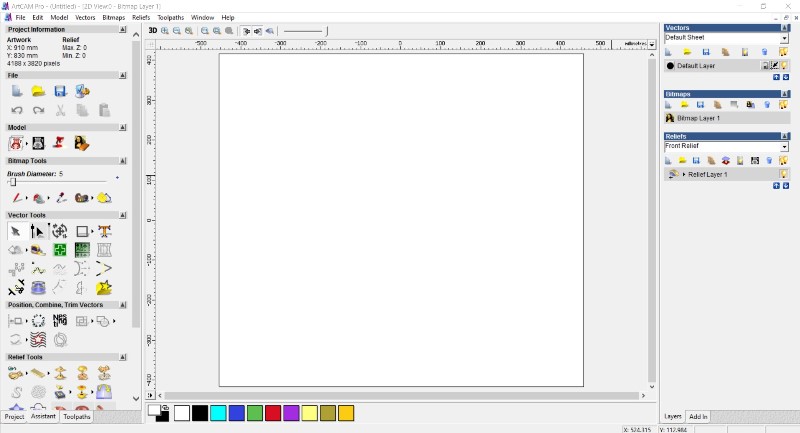Viewport: 800px width, 433px height.
Task: Choose the Select Vectors arrow tool
Action: [x=16, y=232]
